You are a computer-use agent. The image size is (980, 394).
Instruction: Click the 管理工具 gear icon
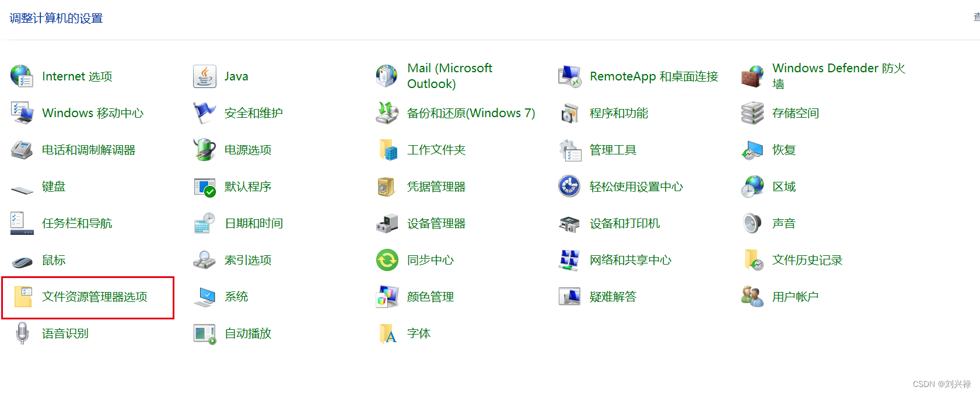pyautogui.click(x=570, y=150)
